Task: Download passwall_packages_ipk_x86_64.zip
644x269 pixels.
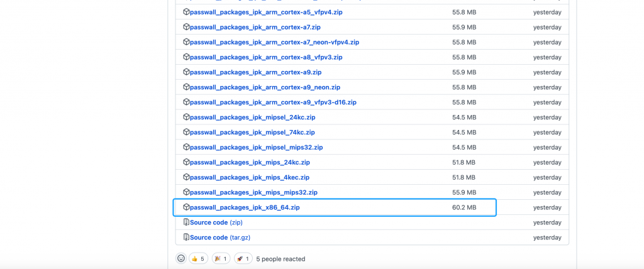Action: (x=245, y=208)
